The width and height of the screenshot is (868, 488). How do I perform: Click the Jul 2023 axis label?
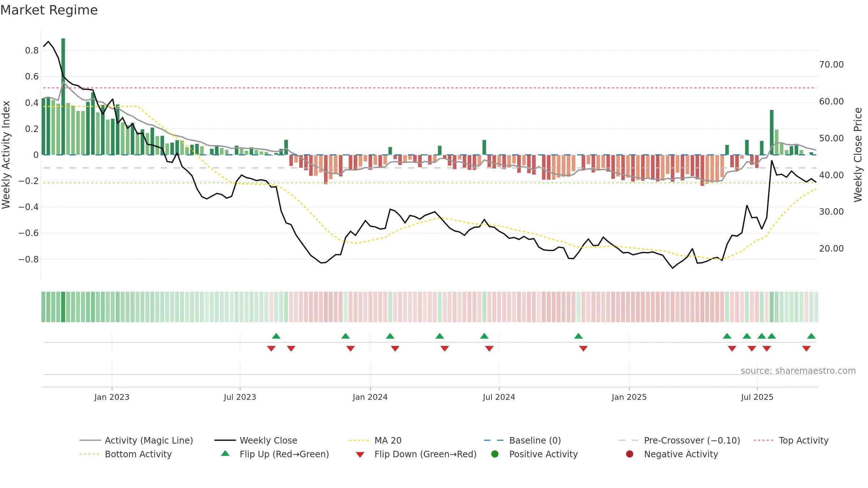click(x=240, y=397)
